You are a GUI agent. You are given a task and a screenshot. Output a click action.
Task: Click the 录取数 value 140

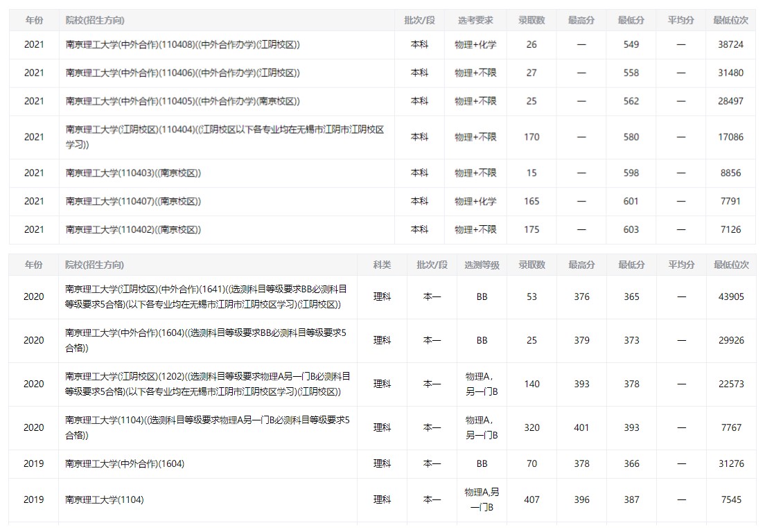pyautogui.click(x=531, y=384)
